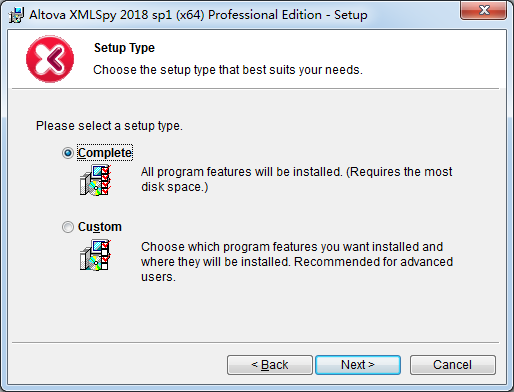Viewport: 514px width, 392px height.
Task: Proceed with the Next > button
Action: 358,365
